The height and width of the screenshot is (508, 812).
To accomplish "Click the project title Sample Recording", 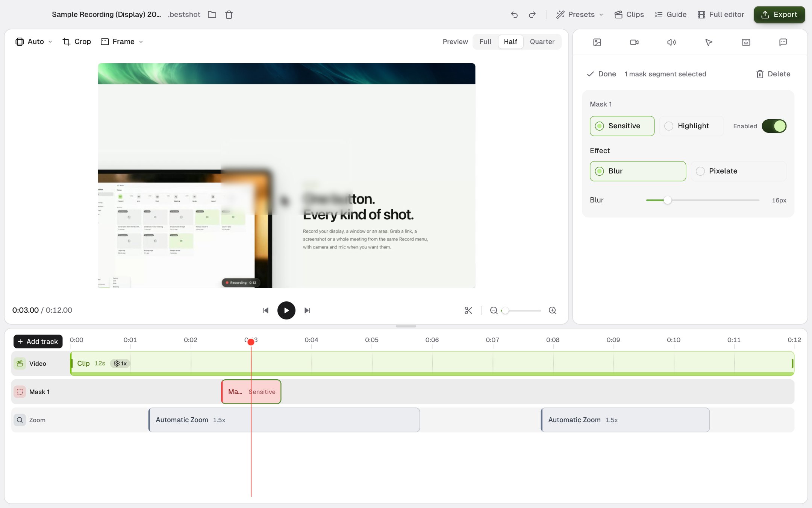I will 106,15.
